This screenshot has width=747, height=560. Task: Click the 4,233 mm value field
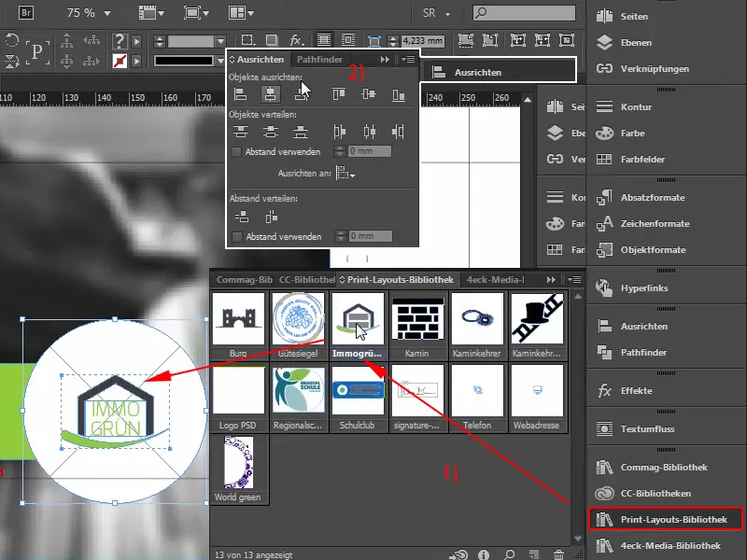[x=422, y=41]
